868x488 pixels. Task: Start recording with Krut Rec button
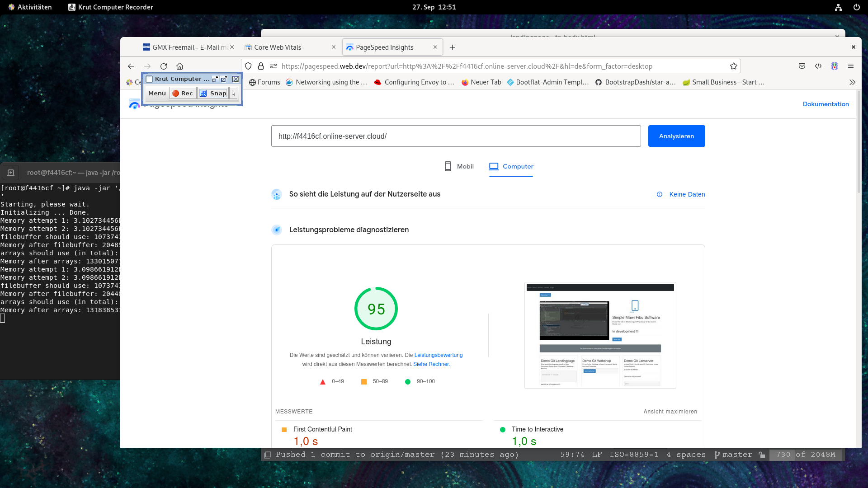pos(183,93)
